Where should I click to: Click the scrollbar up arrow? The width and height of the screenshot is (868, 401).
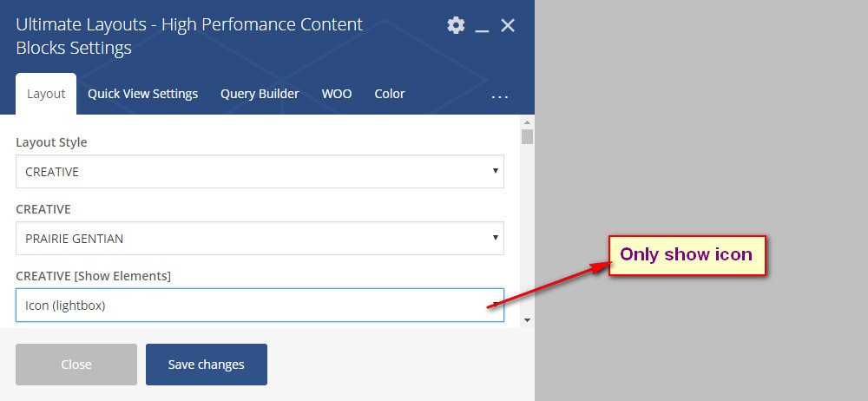(527, 122)
